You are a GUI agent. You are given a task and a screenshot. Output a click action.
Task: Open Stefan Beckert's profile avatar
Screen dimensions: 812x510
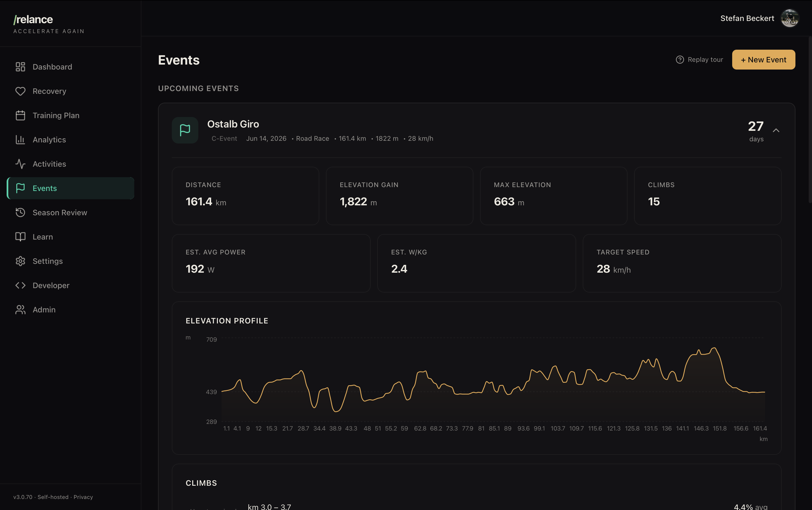pyautogui.click(x=790, y=18)
